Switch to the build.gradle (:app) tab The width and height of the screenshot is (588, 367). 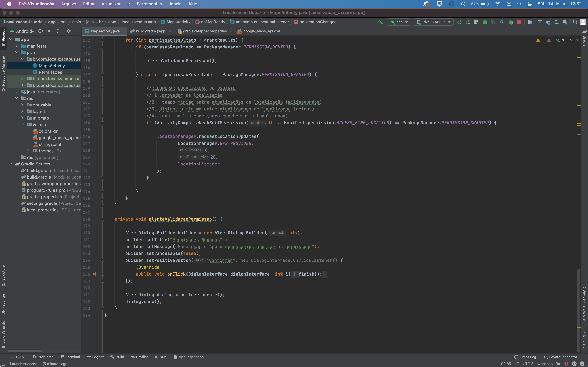151,31
